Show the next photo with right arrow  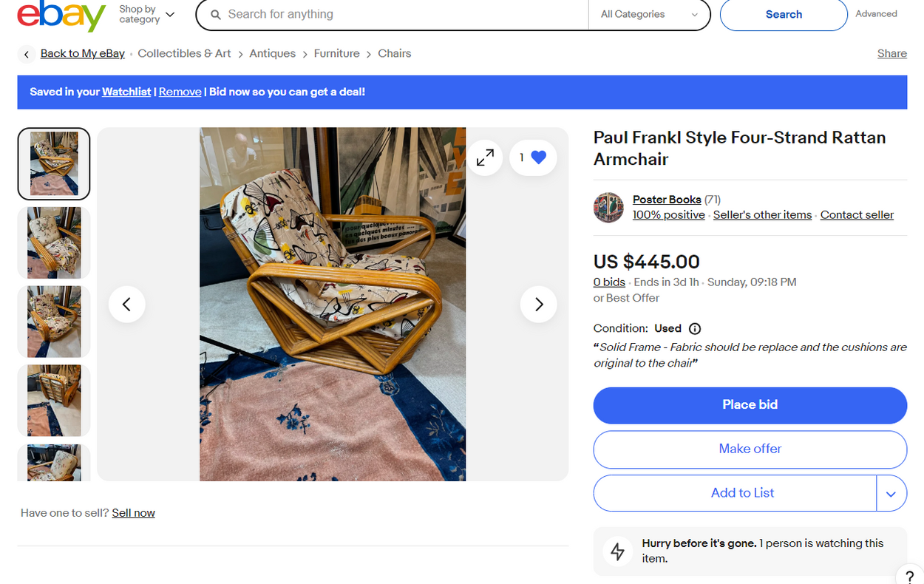pyautogui.click(x=538, y=304)
